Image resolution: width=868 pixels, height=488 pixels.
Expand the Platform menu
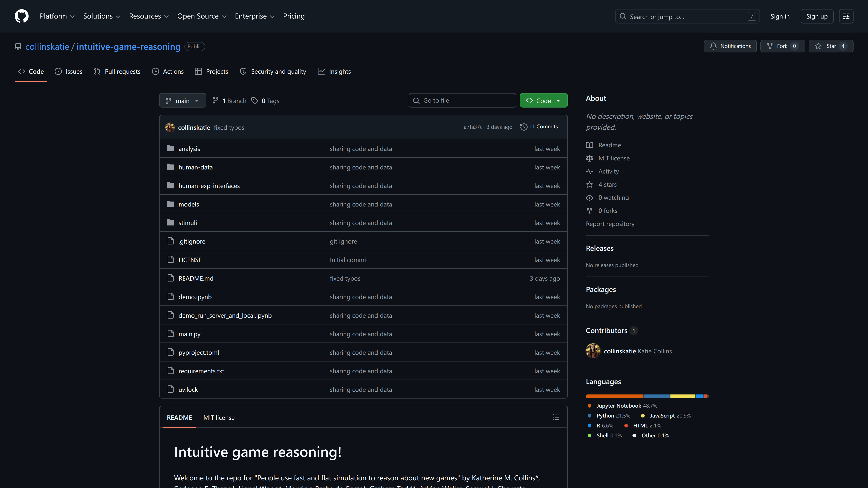pyautogui.click(x=57, y=16)
